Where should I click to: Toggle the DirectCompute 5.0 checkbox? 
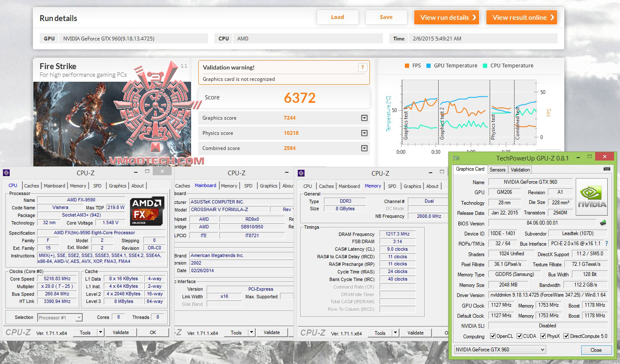(x=566, y=336)
